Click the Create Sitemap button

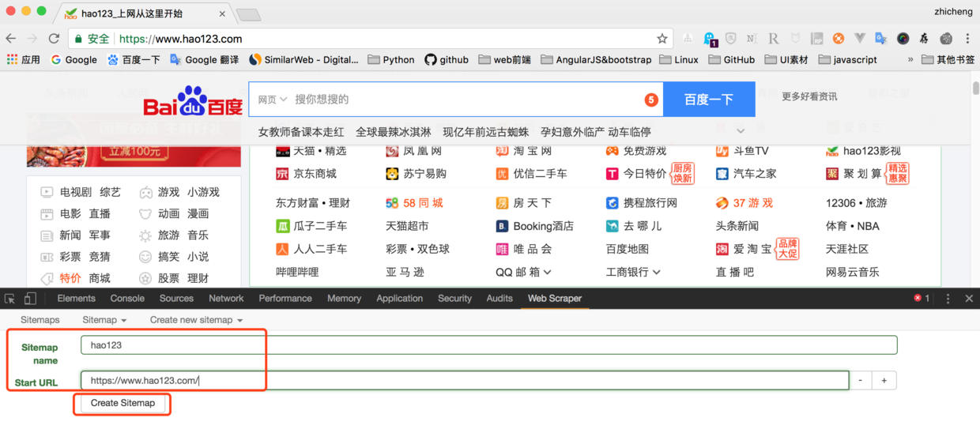122,403
